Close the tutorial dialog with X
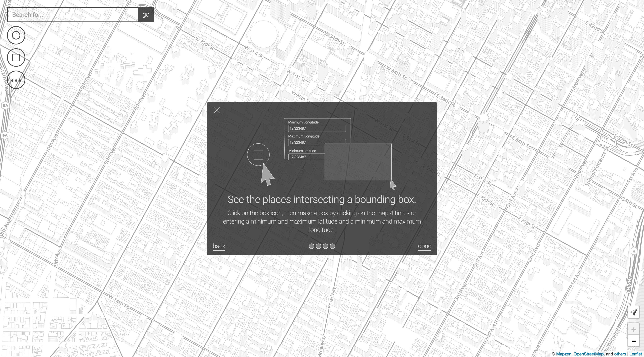The width and height of the screenshot is (644, 357). click(x=217, y=110)
